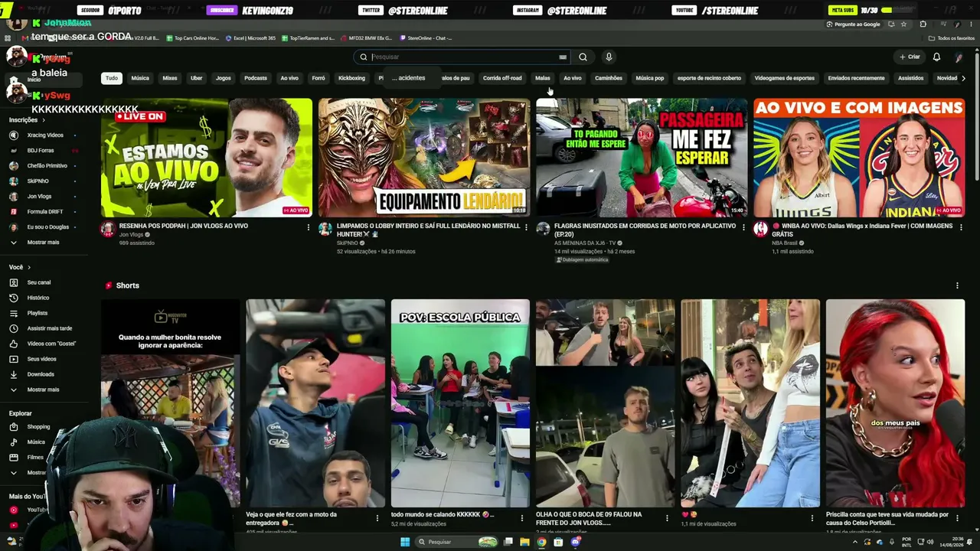The image size is (980, 551).
Task: Select the Mixes filter chip
Action: [170, 78]
